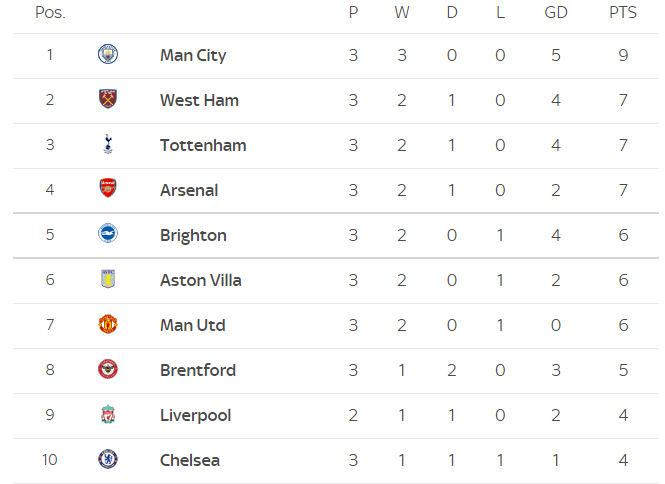Viewport: 665px width, 484px height.
Task: Click the West Ham club crest
Action: [x=108, y=99]
